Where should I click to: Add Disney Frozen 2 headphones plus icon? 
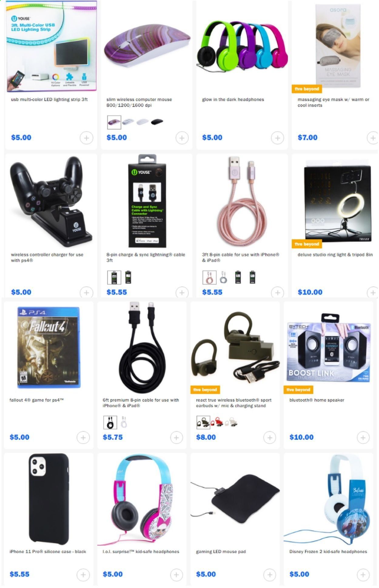pos(363,574)
